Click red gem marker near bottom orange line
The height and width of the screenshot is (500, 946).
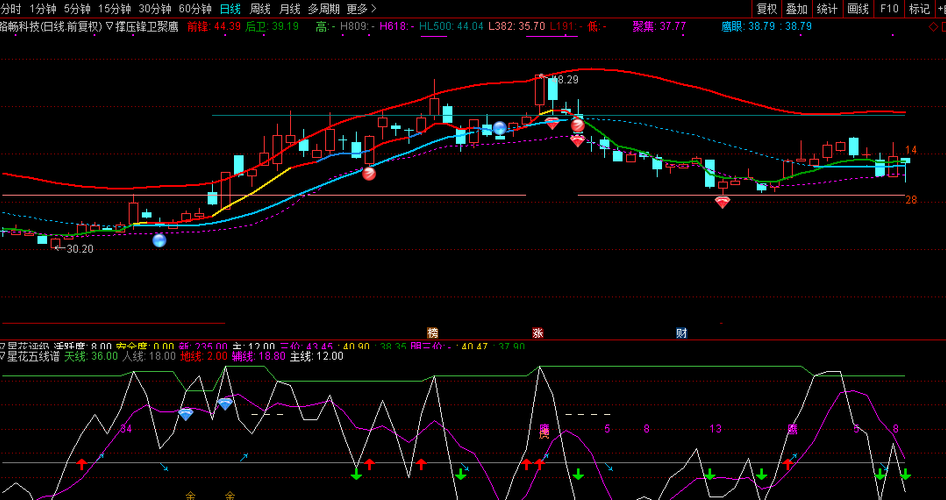[722, 202]
